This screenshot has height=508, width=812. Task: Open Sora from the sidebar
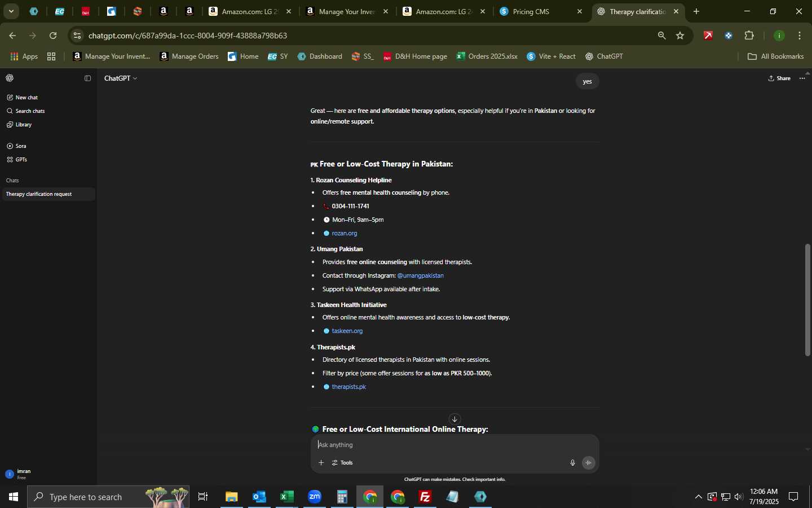point(17,146)
